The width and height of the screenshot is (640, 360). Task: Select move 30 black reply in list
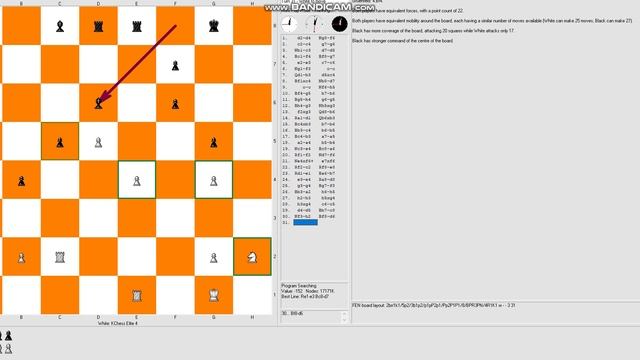click(x=327, y=216)
